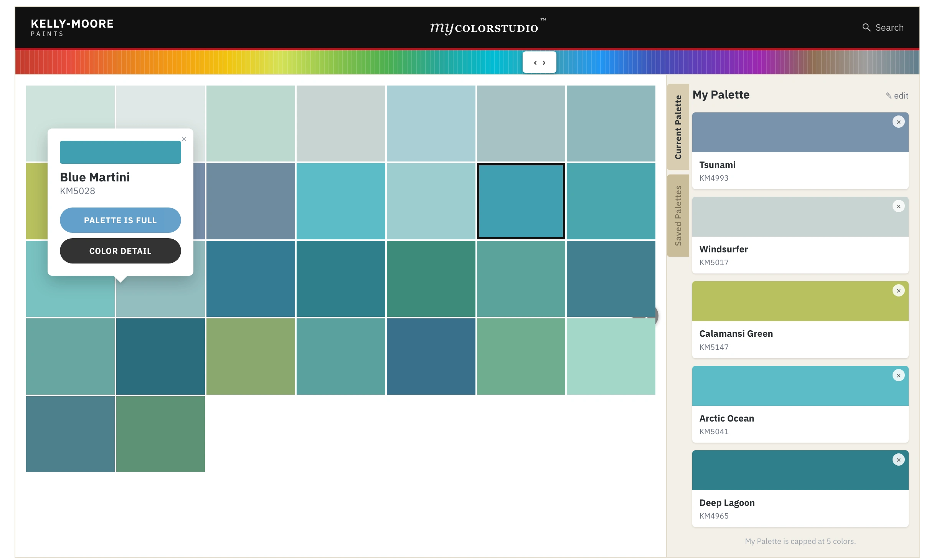Switch to the Current Palette tab
The image size is (934, 560).
(x=678, y=127)
